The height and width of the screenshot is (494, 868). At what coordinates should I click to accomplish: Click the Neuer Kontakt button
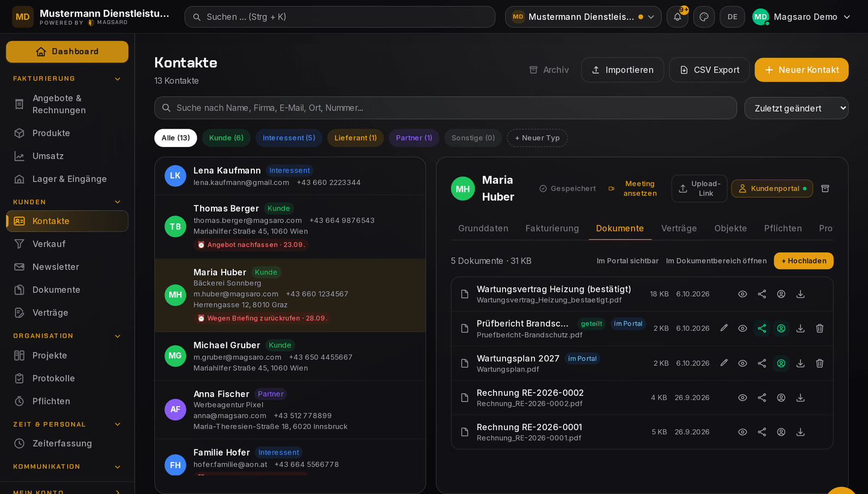point(801,70)
